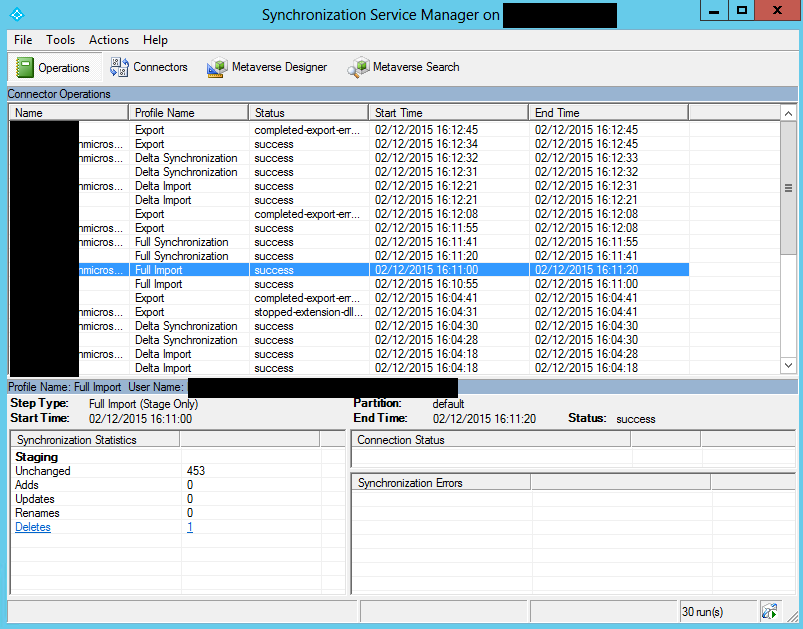
Task: Click the Updates statistics row
Action: pos(178,499)
